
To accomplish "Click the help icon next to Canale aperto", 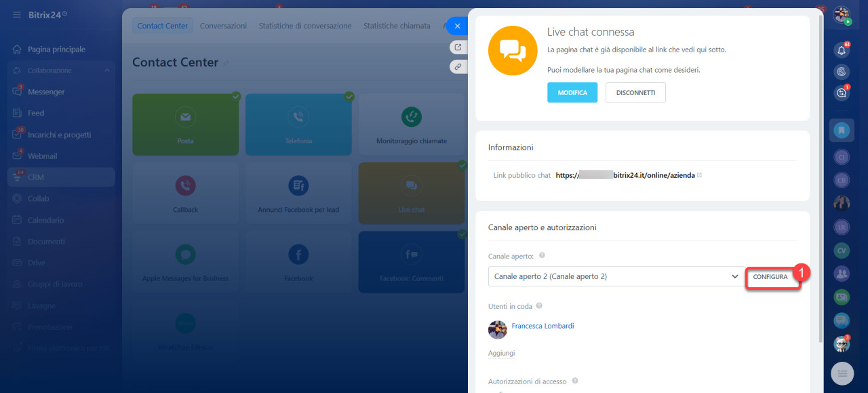I will tap(542, 256).
